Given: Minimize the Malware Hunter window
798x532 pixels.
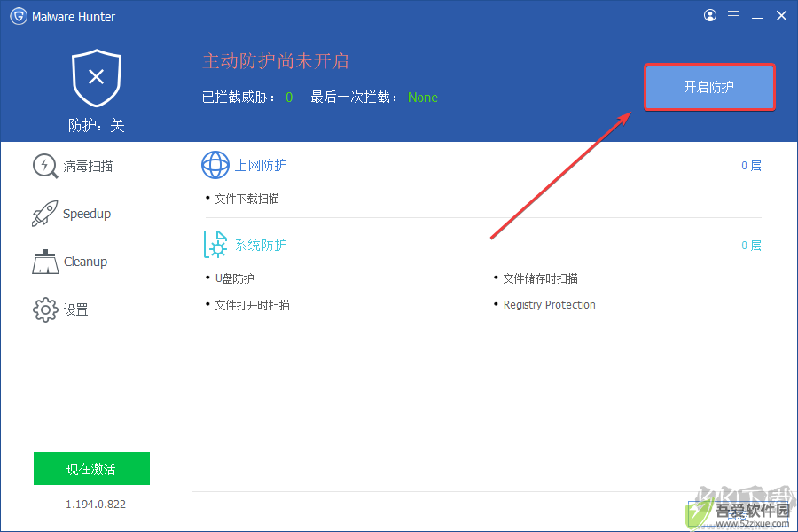Looking at the screenshot, I should click(757, 16).
